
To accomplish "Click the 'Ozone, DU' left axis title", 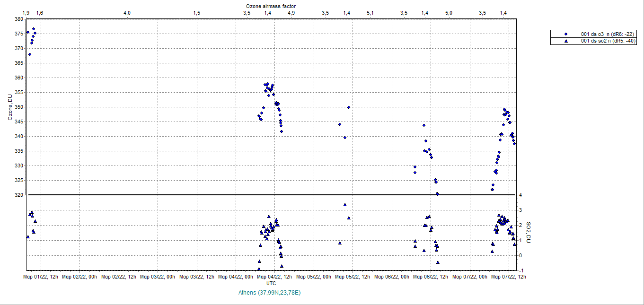I will pos(10,108).
